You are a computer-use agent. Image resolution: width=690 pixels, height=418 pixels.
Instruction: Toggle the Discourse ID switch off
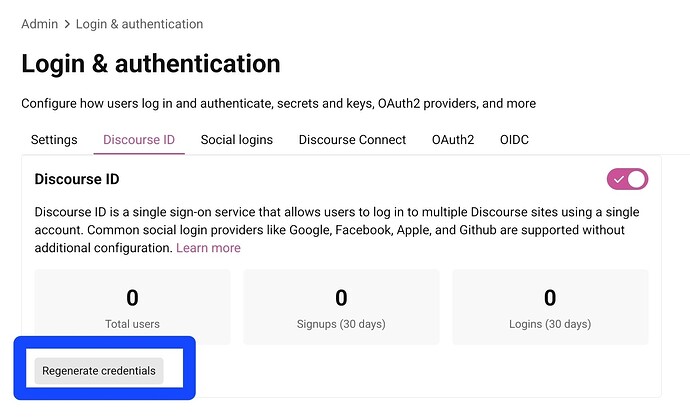click(x=627, y=179)
